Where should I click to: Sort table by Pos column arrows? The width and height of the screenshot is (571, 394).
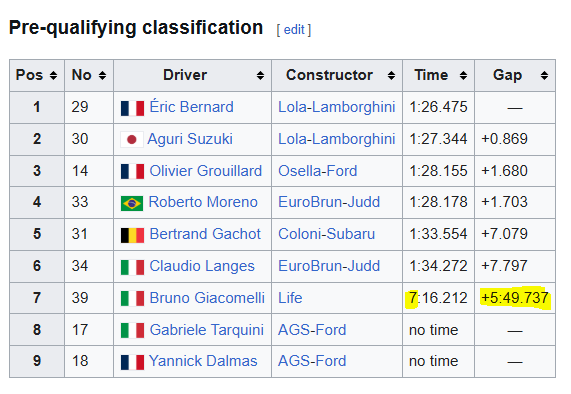54,75
